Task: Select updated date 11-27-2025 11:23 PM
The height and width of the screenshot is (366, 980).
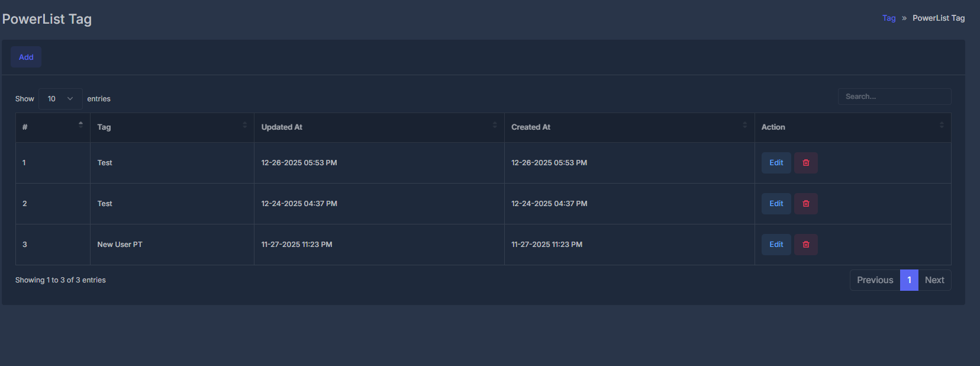Action: pyautogui.click(x=297, y=245)
